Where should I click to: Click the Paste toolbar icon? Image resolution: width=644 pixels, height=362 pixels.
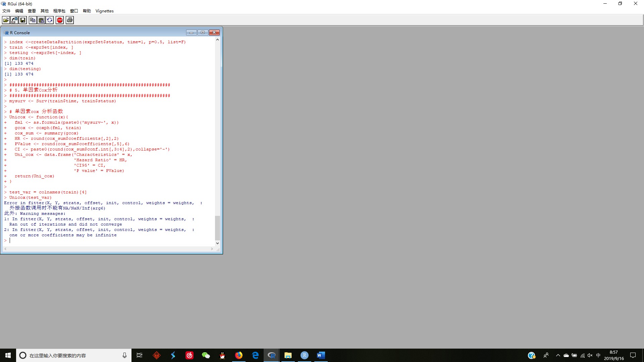click(x=41, y=20)
